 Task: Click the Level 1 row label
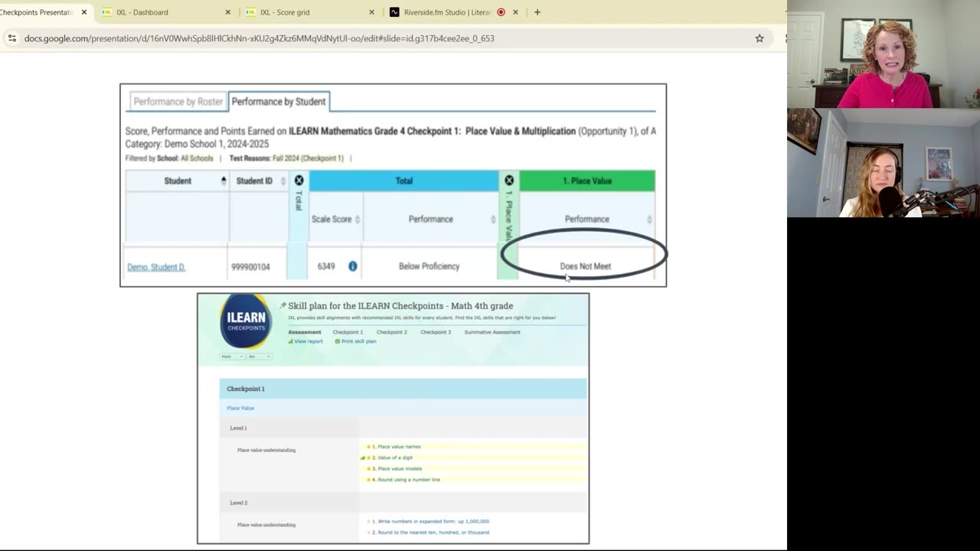238,428
